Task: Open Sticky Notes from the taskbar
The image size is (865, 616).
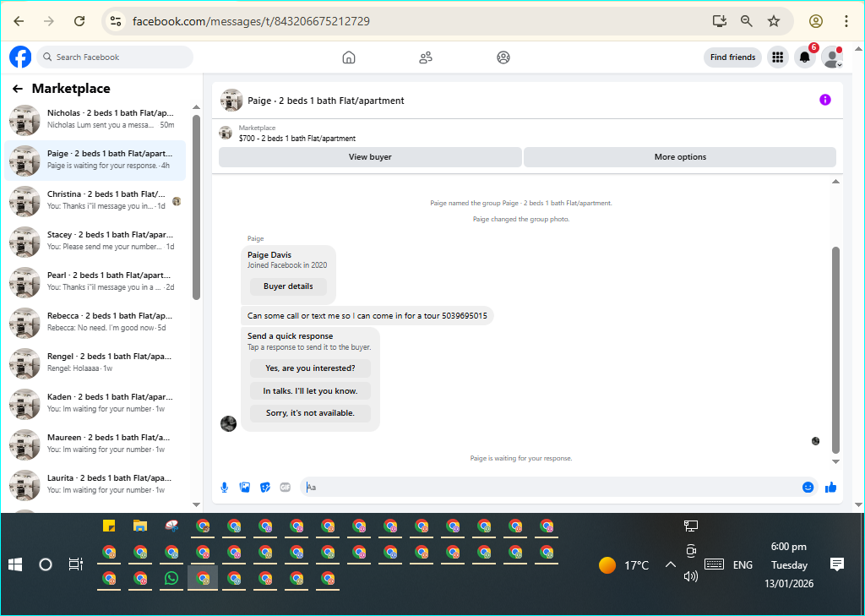Action: (109, 526)
